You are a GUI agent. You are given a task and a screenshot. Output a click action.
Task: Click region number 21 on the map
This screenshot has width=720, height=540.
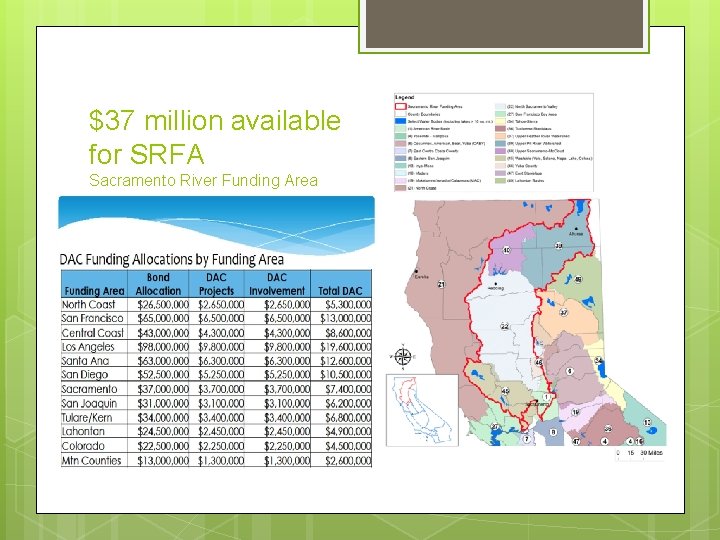441,284
